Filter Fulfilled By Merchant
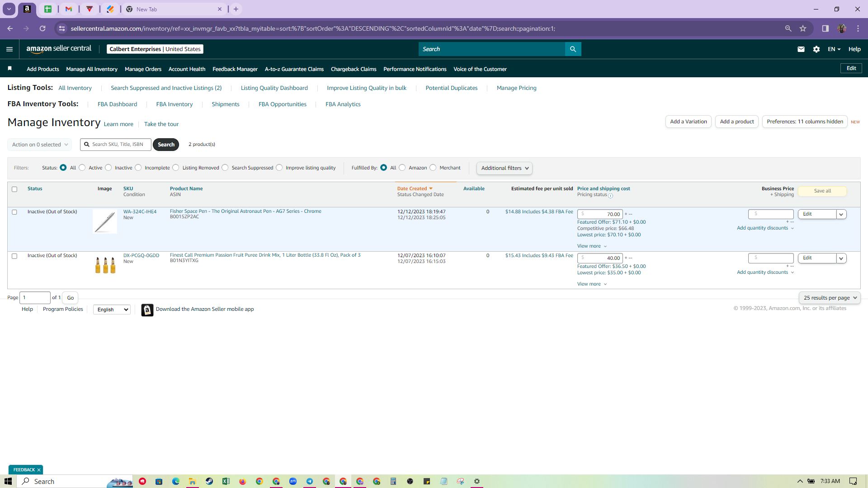The width and height of the screenshot is (868, 488). (433, 168)
